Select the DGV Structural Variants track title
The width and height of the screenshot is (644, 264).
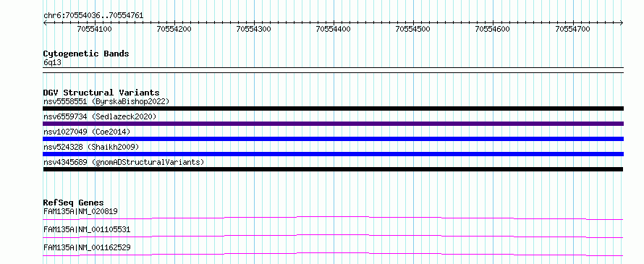[101, 93]
